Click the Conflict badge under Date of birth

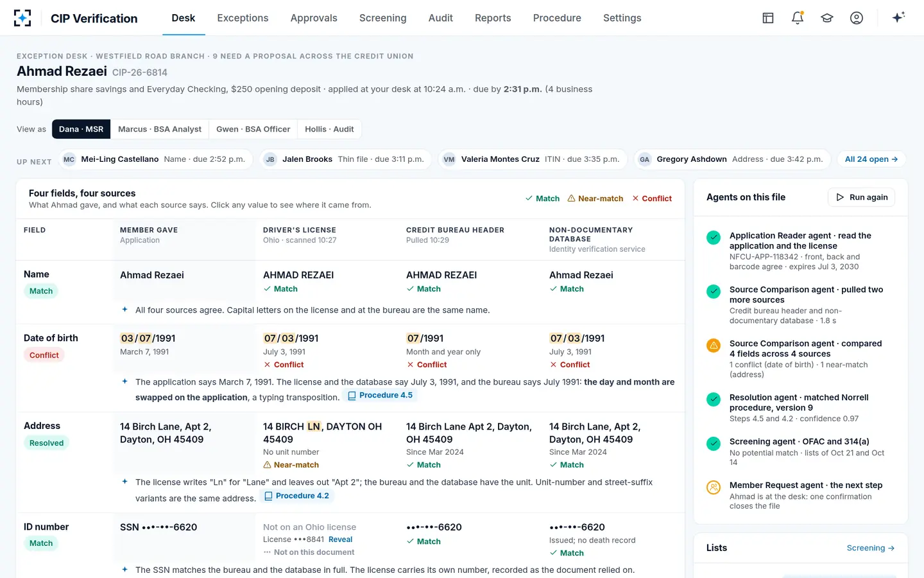pyautogui.click(x=44, y=355)
